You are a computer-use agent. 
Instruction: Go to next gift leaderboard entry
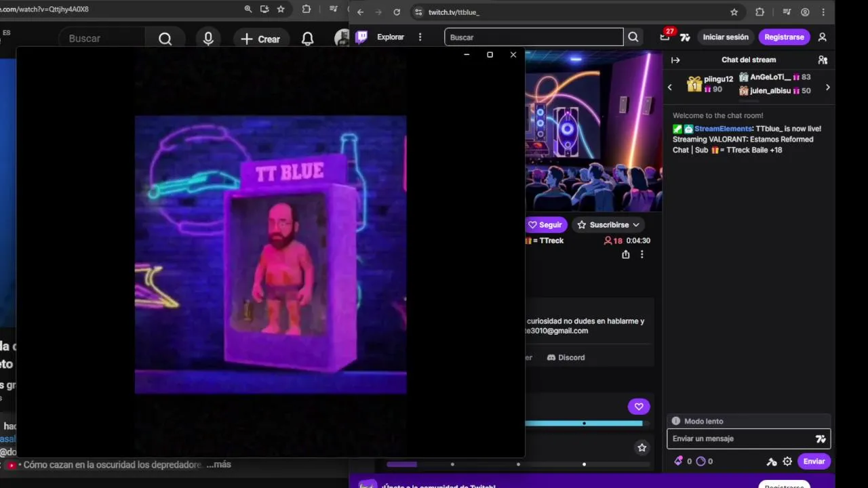pos(827,87)
